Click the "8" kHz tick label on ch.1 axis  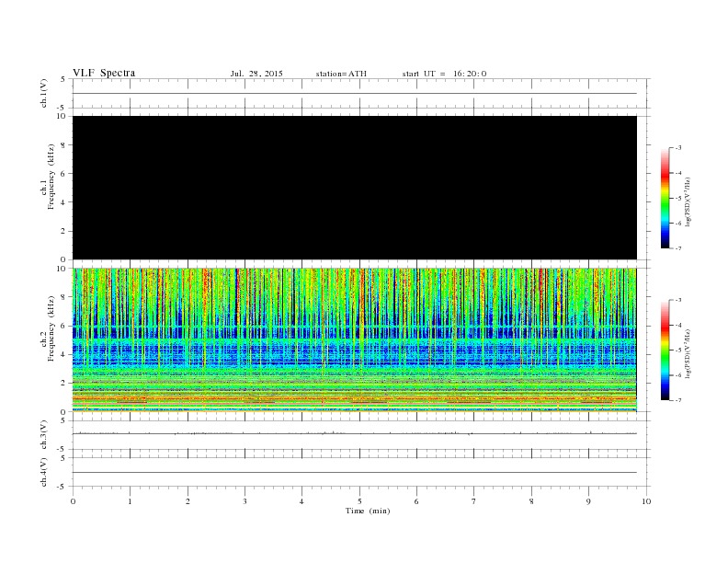pos(63,145)
